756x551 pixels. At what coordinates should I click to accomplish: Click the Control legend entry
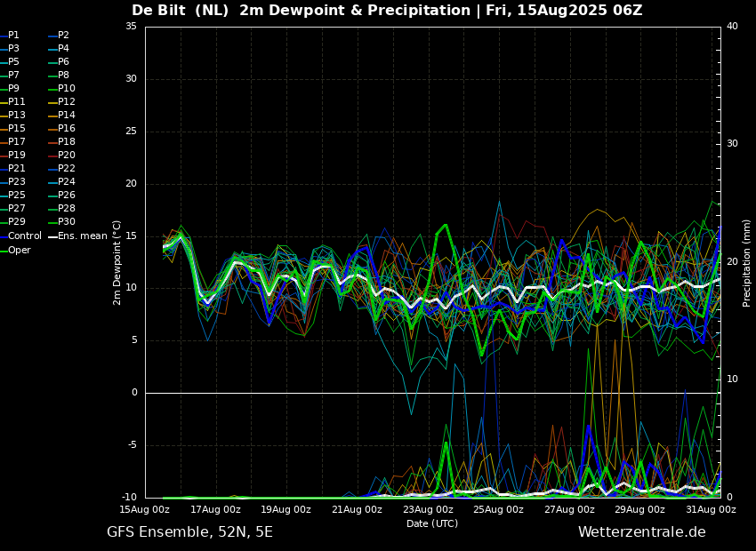coord(20,236)
